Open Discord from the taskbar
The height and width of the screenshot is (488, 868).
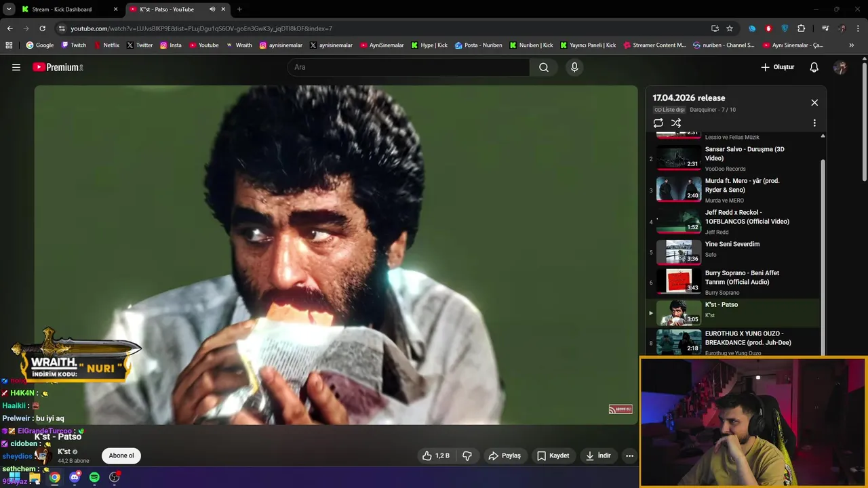coord(75,477)
